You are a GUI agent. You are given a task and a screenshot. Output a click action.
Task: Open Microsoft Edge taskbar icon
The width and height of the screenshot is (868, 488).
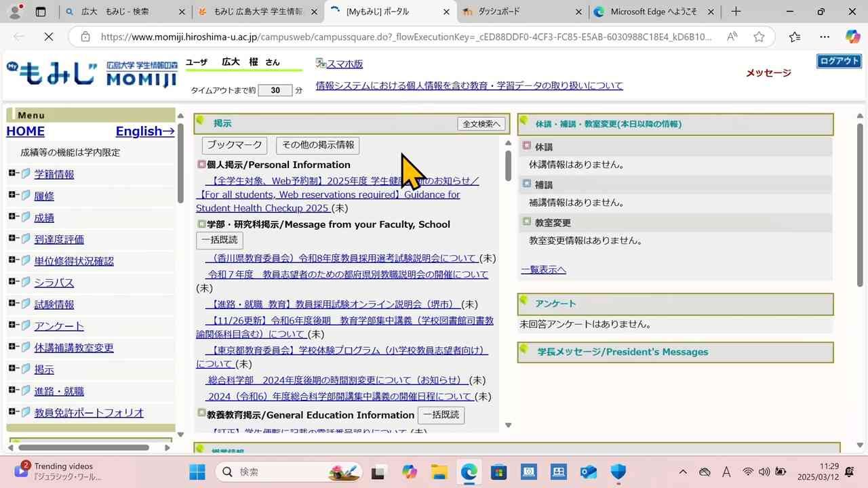[469, 472]
